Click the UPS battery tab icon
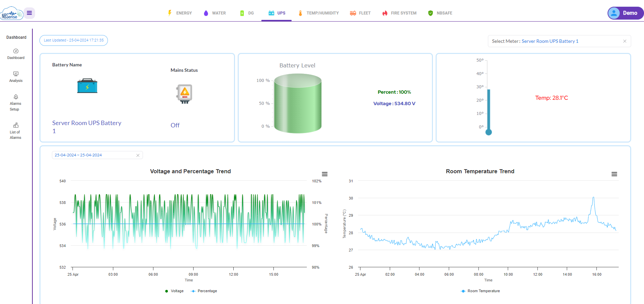 (x=271, y=13)
